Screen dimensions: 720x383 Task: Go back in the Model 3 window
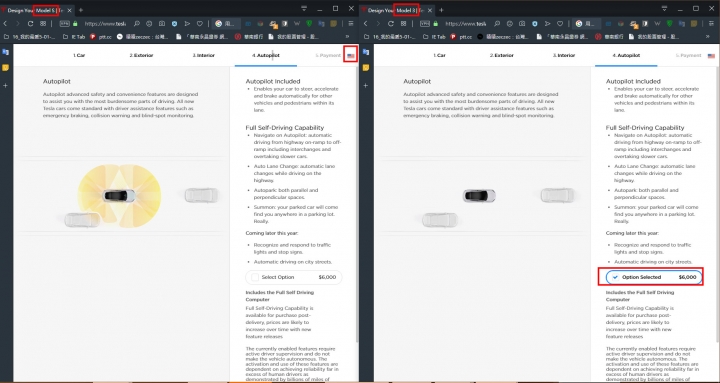pos(366,23)
